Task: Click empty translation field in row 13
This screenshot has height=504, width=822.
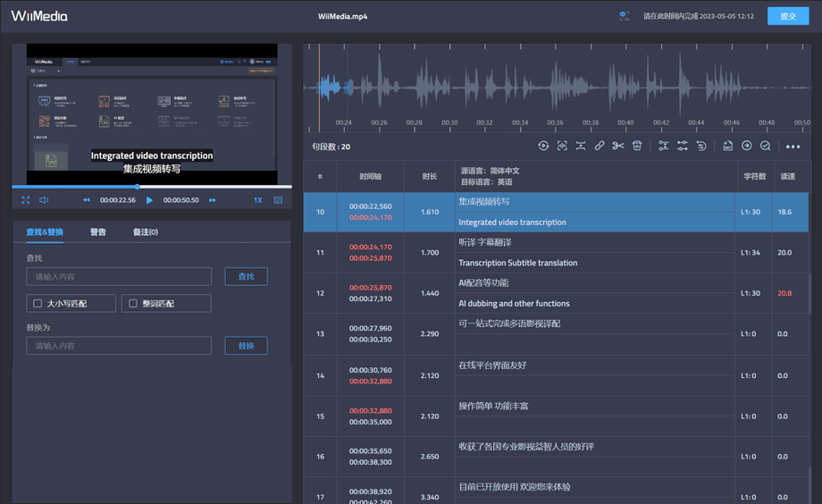Action: click(x=595, y=345)
